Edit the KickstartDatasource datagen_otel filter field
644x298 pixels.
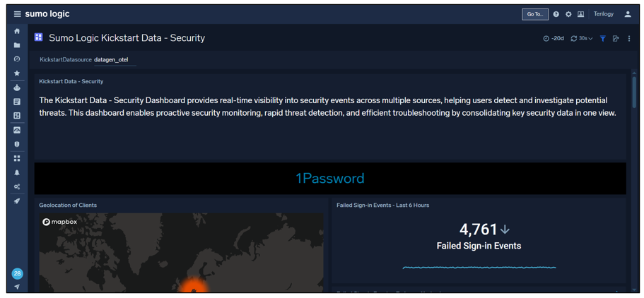click(x=112, y=60)
